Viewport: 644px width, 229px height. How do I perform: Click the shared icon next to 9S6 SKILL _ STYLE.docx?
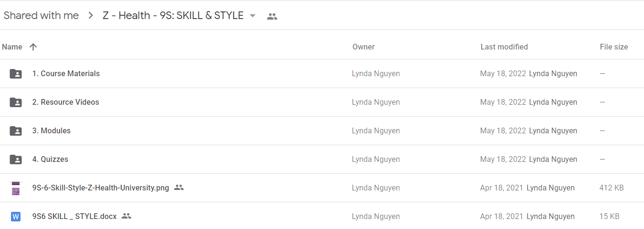126,216
